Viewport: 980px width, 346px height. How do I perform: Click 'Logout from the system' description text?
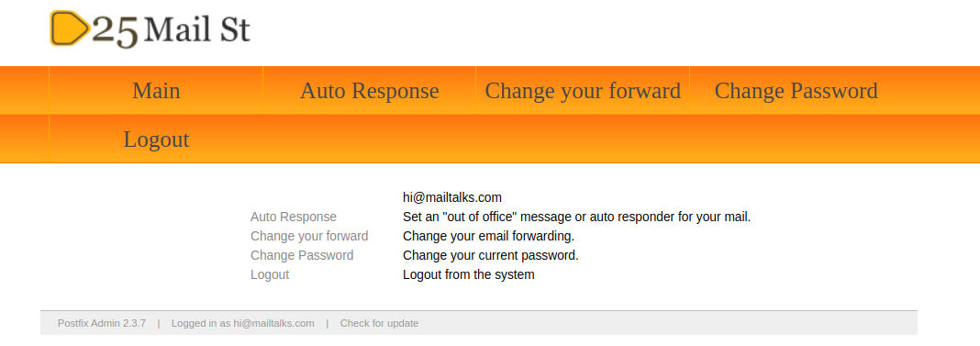[469, 274]
